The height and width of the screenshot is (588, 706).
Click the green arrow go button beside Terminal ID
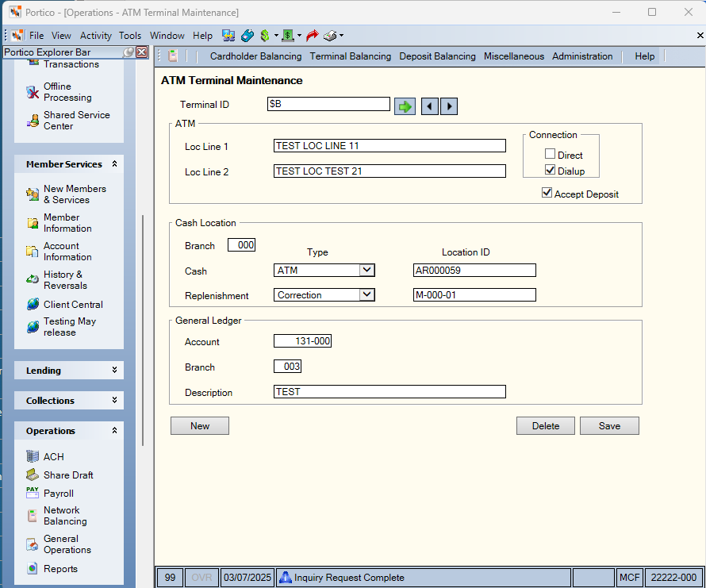coord(405,106)
